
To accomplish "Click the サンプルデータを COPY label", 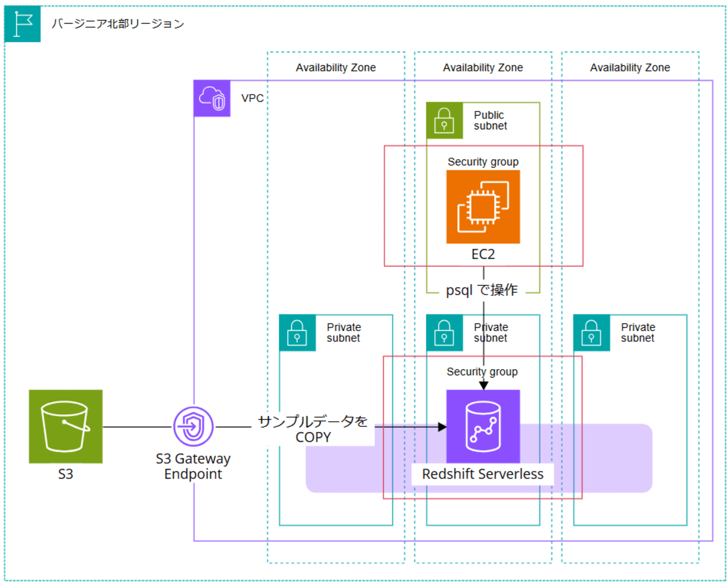I will [313, 429].
